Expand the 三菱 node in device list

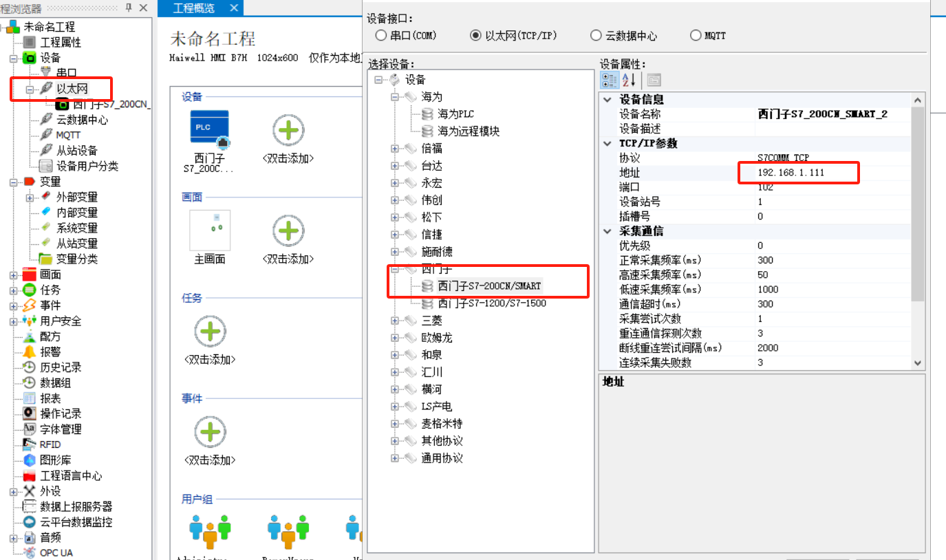pos(395,321)
